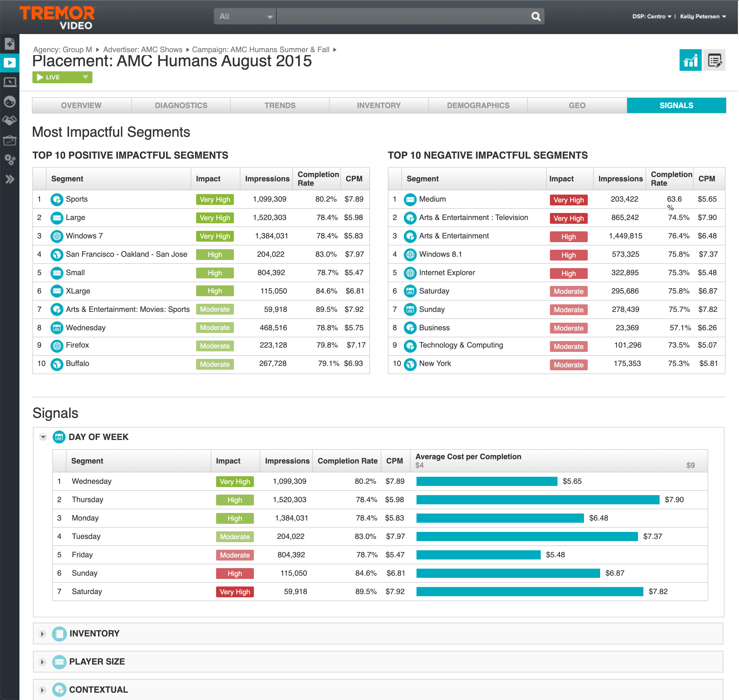
Task: Open the new document icon in the sidebar
Action: (10, 44)
